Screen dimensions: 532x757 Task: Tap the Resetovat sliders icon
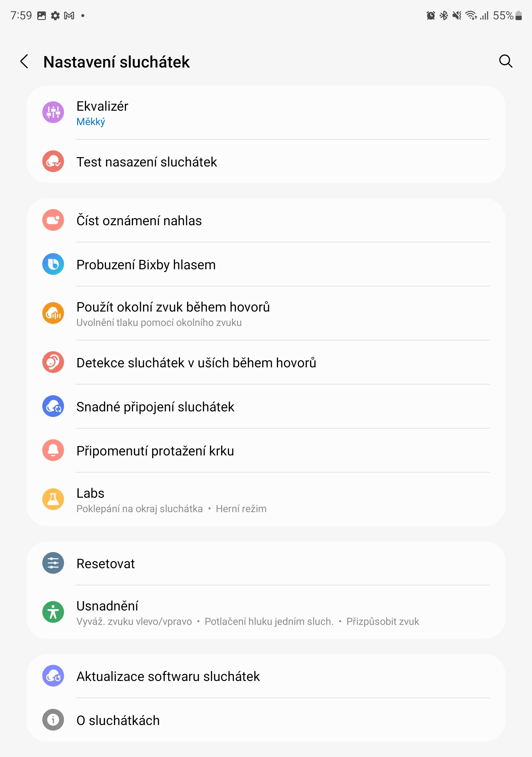pos(53,563)
